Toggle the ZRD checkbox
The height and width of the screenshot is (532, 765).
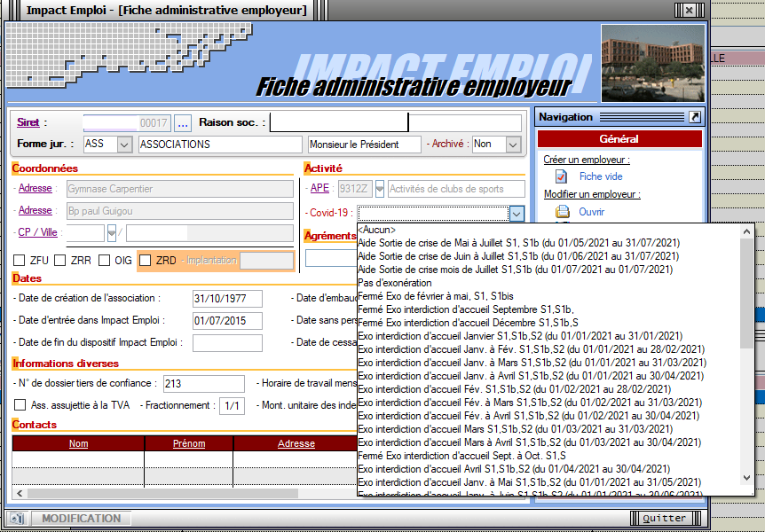(146, 261)
